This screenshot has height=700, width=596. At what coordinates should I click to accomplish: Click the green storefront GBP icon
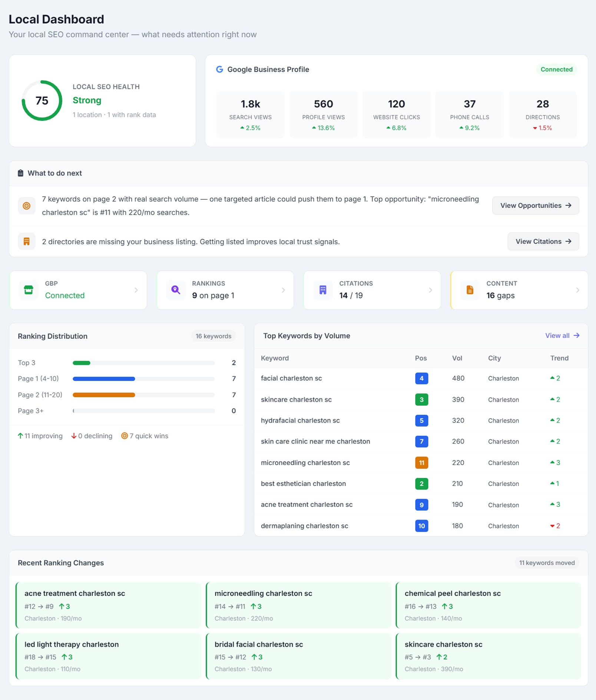coord(29,290)
